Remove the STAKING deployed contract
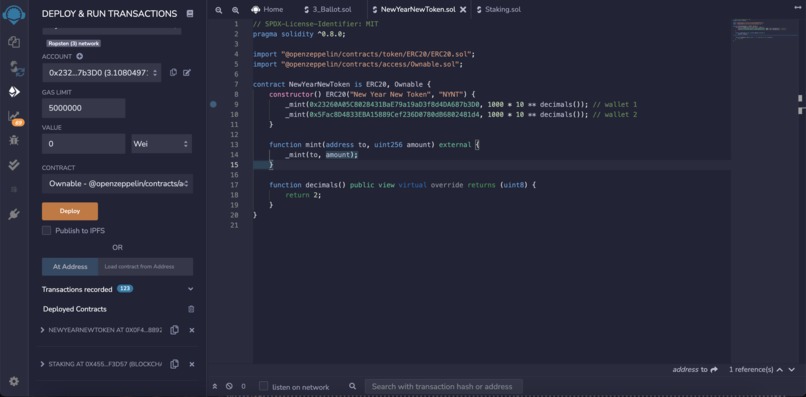This screenshot has height=397, width=806. [x=192, y=364]
